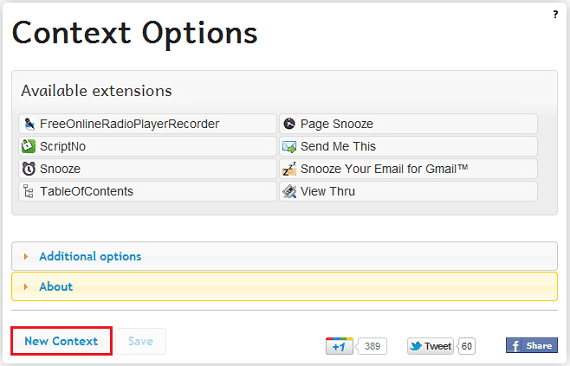Click the Page Snooze icon
Viewport: 570px width, 366px height.
[289, 124]
